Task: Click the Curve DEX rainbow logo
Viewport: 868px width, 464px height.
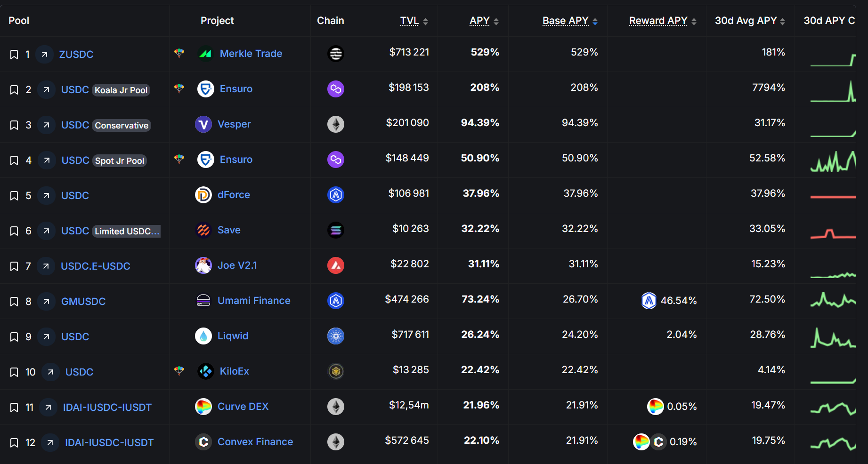Action: (x=203, y=407)
